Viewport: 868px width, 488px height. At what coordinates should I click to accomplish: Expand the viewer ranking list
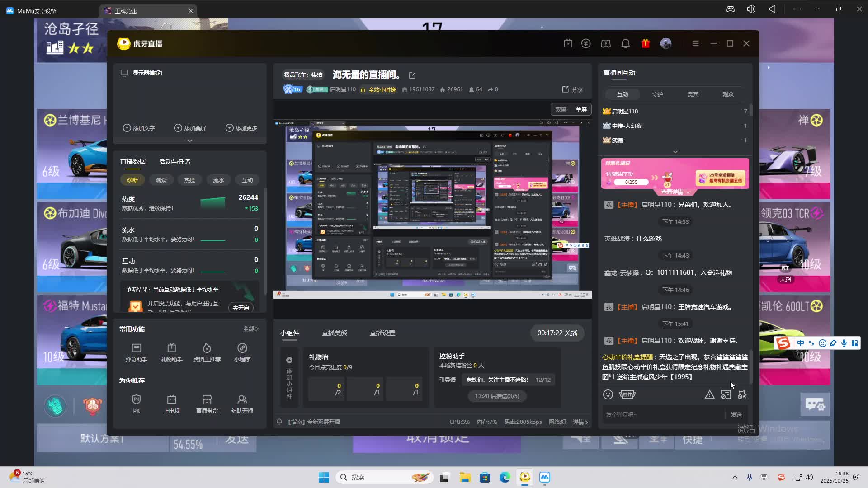pos(675,152)
